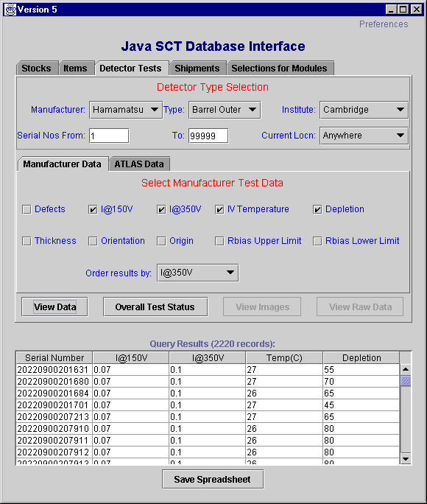
Task: Click the Serial Number column header
Action: [x=54, y=358]
